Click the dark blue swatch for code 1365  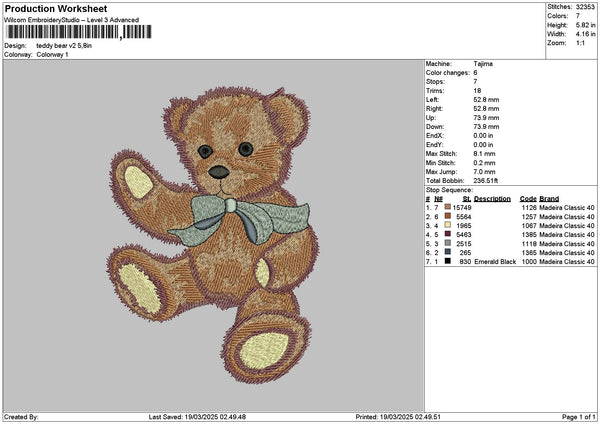(447, 252)
